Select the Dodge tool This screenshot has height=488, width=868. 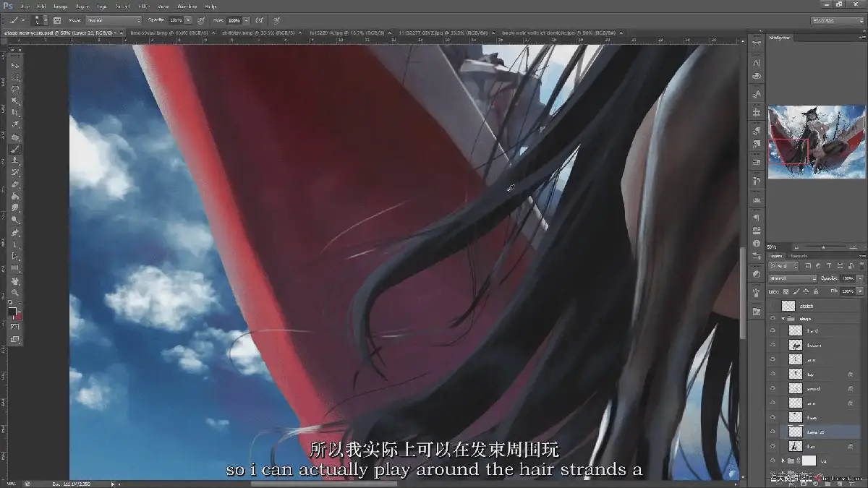(16, 220)
